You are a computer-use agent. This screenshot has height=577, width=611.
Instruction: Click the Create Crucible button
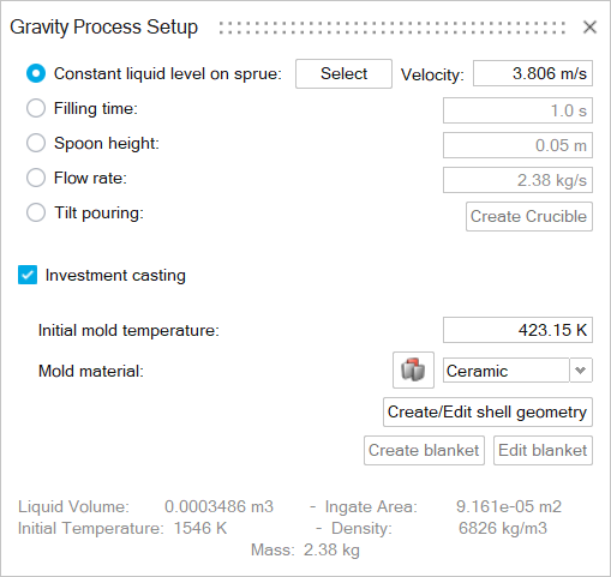[x=529, y=216]
